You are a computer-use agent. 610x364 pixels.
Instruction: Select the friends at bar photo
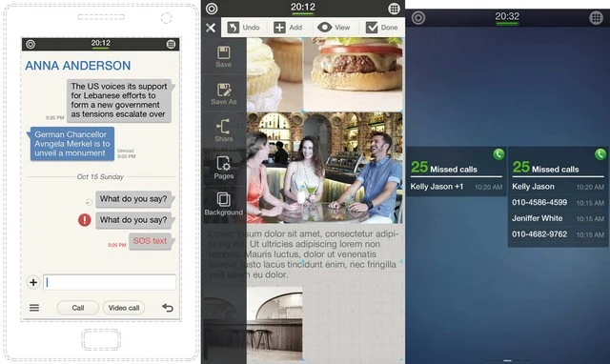pyautogui.click(x=324, y=168)
